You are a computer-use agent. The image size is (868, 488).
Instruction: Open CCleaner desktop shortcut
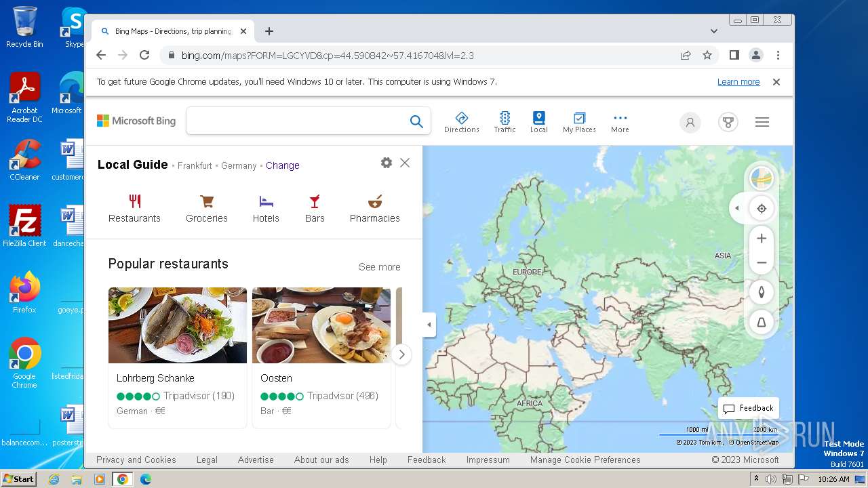pos(24,160)
